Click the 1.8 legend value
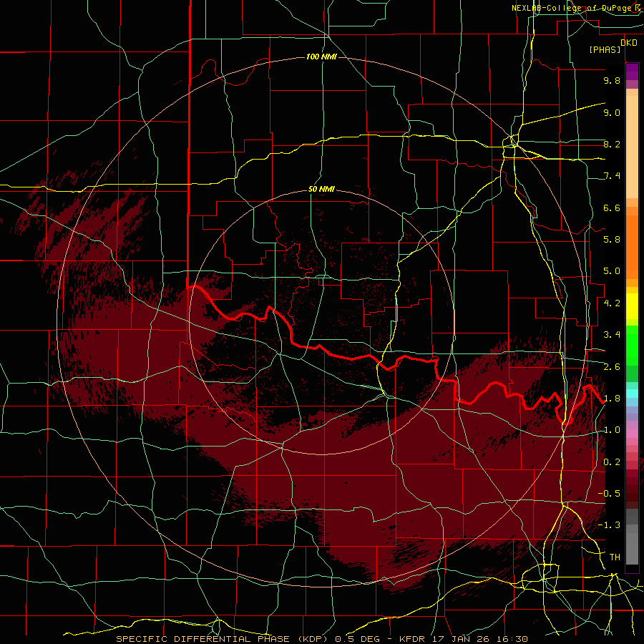Viewport: 644px width, 644px height. point(612,399)
